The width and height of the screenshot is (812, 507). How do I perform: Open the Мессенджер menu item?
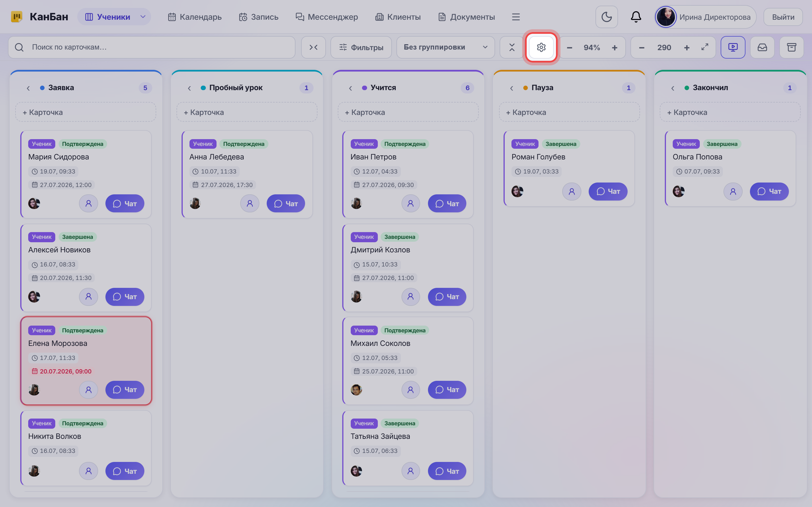click(x=326, y=17)
